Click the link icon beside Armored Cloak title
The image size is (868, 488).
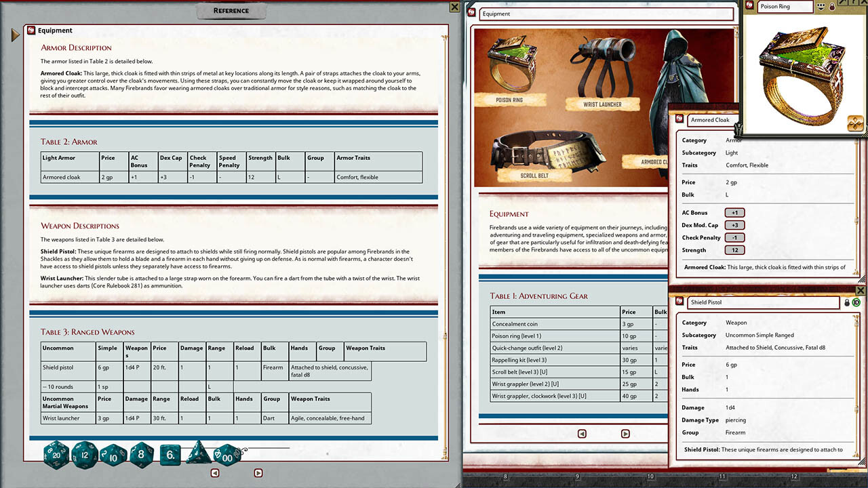point(679,120)
